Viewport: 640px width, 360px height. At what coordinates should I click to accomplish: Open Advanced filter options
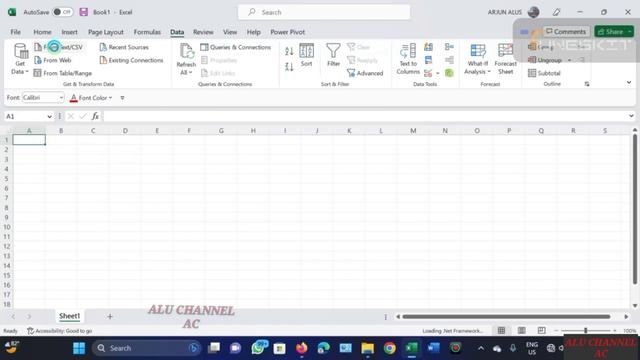(365, 73)
